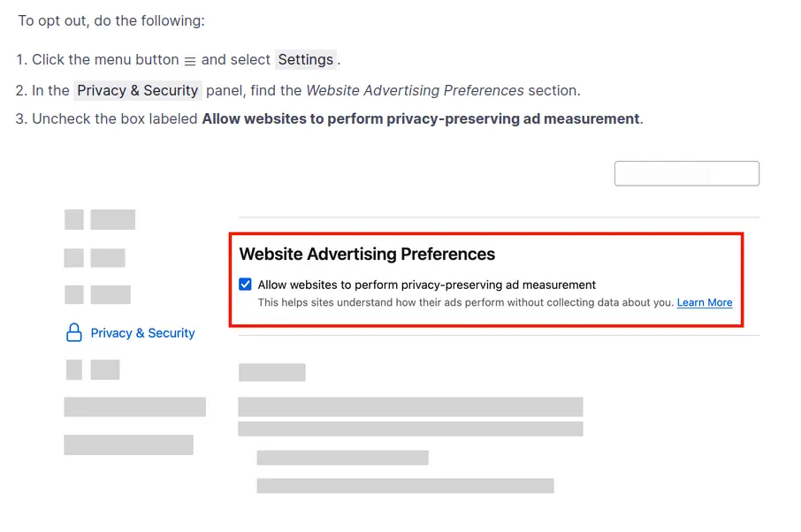801x532 pixels.
Task: Click the Website Advertising Preferences heading
Action: coord(367,255)
